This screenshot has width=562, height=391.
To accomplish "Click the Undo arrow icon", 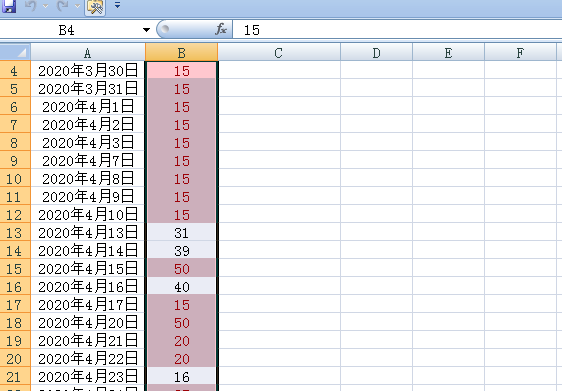I will tap(31, 6).
